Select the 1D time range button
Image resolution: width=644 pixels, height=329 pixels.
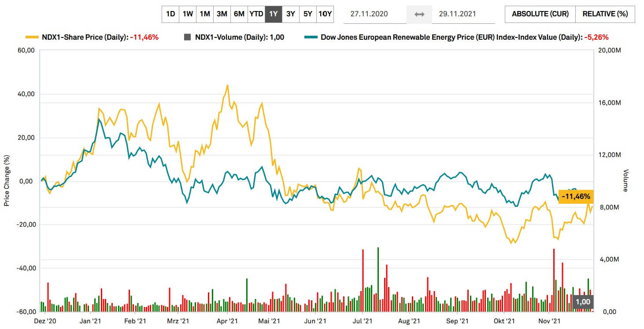pos(170,14)
